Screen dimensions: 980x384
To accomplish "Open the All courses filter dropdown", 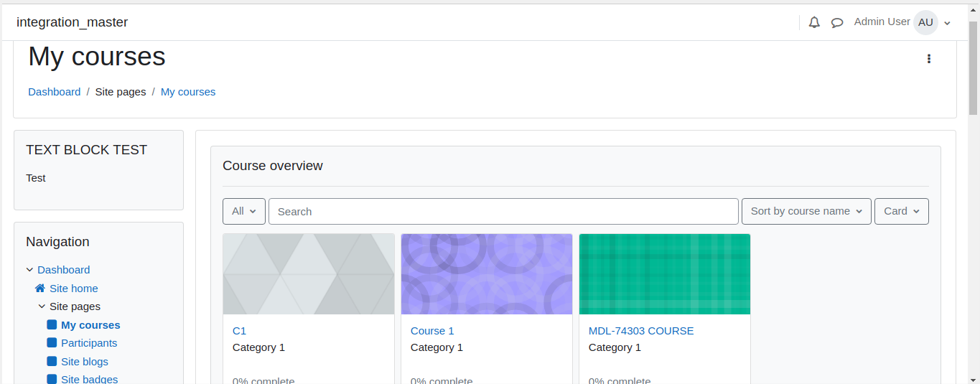I will point(244,211).
